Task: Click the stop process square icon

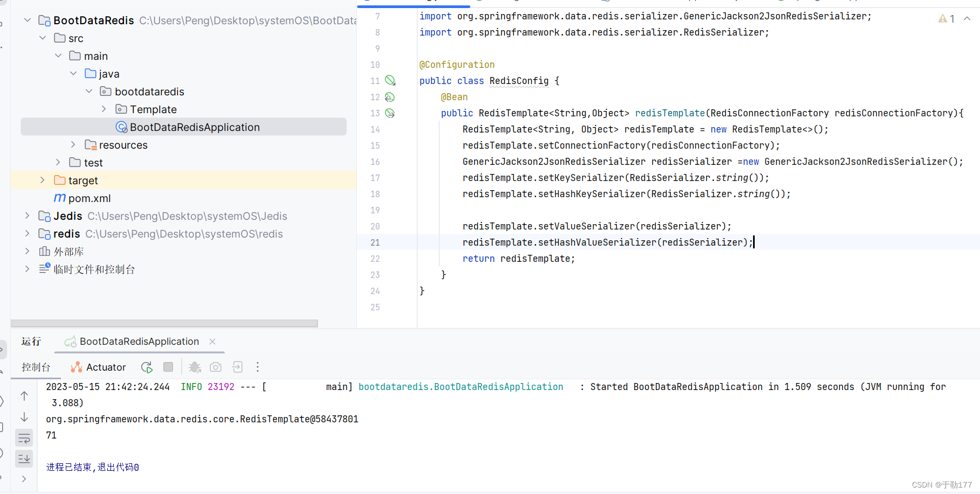Action: pyautogui.click(x=168, y=367)
